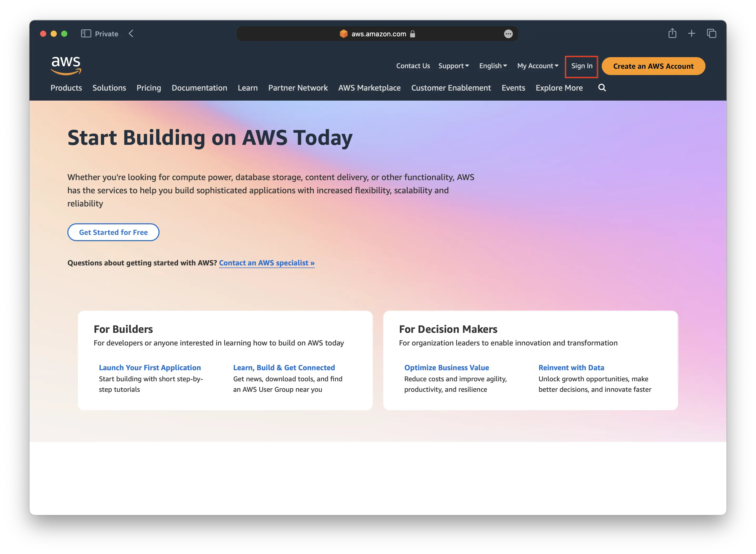
Task: Click Create an AWS Account button
Action: (653, 66)
